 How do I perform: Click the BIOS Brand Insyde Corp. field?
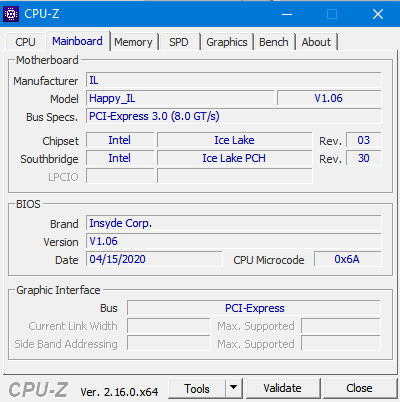[234, 223]
